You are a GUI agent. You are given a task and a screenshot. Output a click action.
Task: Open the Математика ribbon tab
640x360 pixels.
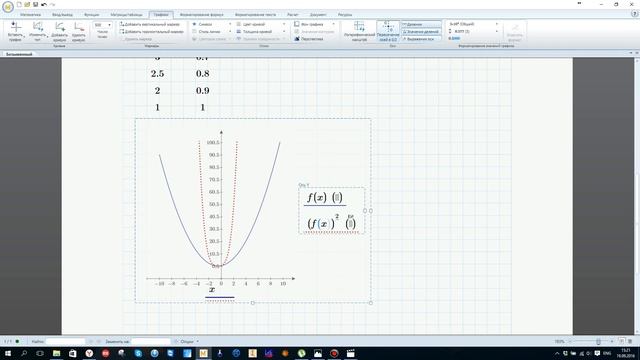pyautogui.click(x=30, y=15)
